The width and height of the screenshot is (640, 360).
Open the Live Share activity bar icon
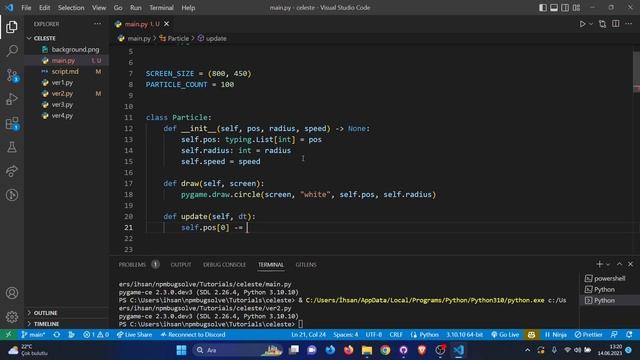12,171
